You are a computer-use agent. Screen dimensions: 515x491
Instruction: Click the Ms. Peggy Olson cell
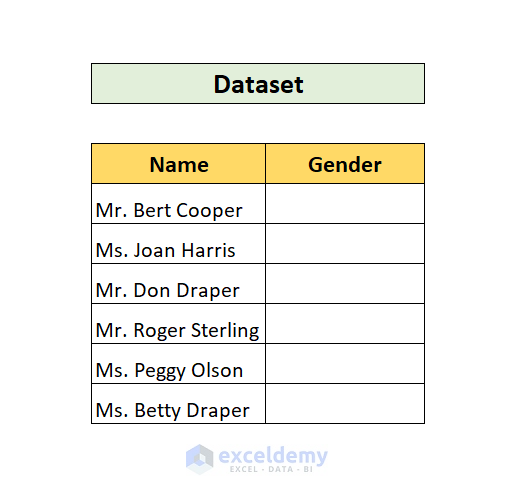(178, 364)
